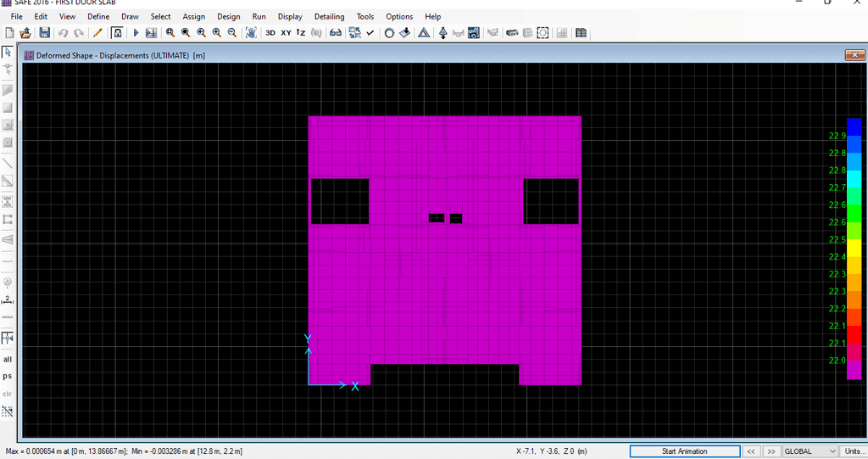Image resolution: width=868 pixels, height=459 pixels.
Task: Click the zoom in magnifier icon
Action: [x=216, y=33]
